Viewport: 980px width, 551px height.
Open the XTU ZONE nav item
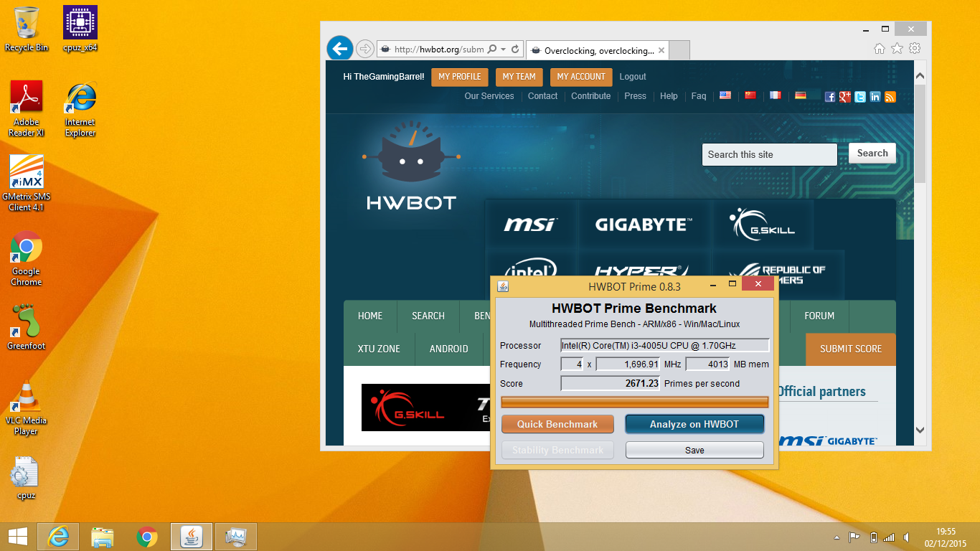coord(379,349)
